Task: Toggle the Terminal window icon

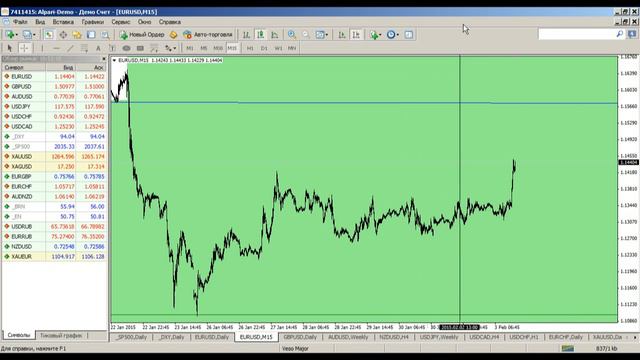Action: (x=91, y=35)
